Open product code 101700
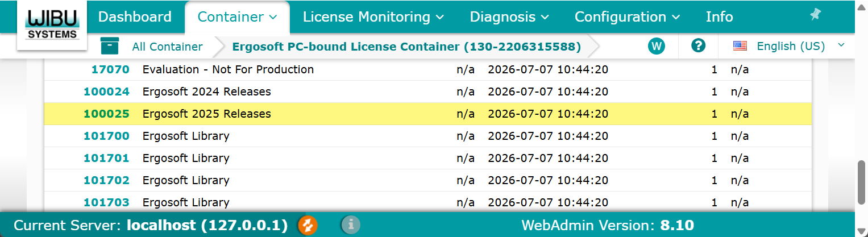Image resolution: width=868 pixels, height=237 pixels. click(106, 136)
